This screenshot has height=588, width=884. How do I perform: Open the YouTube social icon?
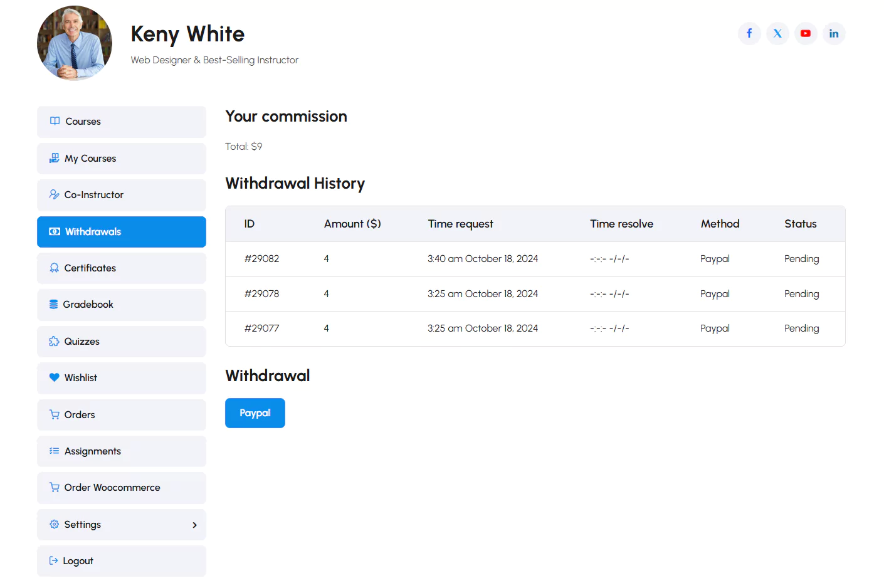tap(806, 33)
